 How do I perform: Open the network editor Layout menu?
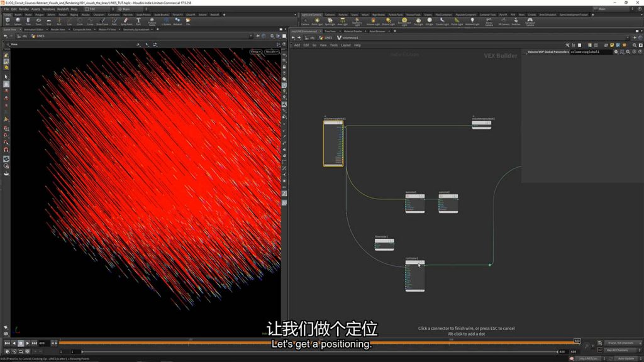click(x=346, y=45)
